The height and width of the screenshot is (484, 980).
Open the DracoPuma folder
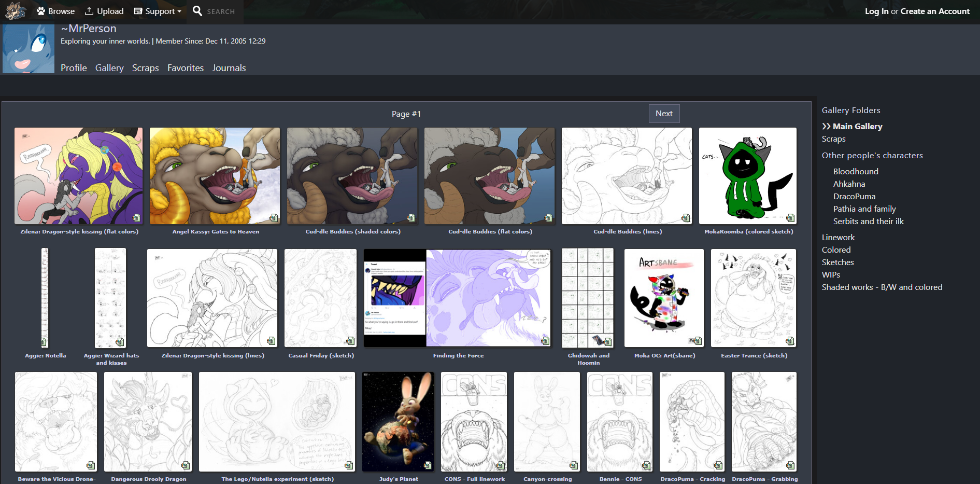pos(854,197)
